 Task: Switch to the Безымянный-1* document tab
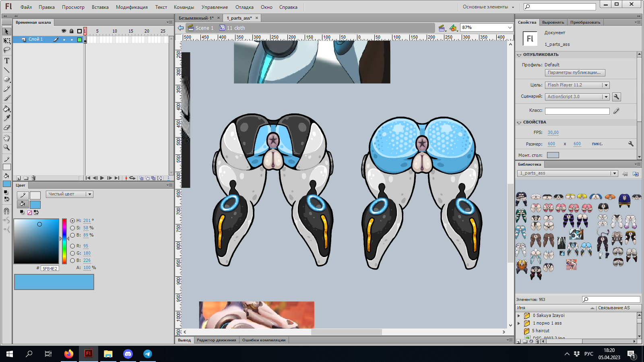[196, 18]
